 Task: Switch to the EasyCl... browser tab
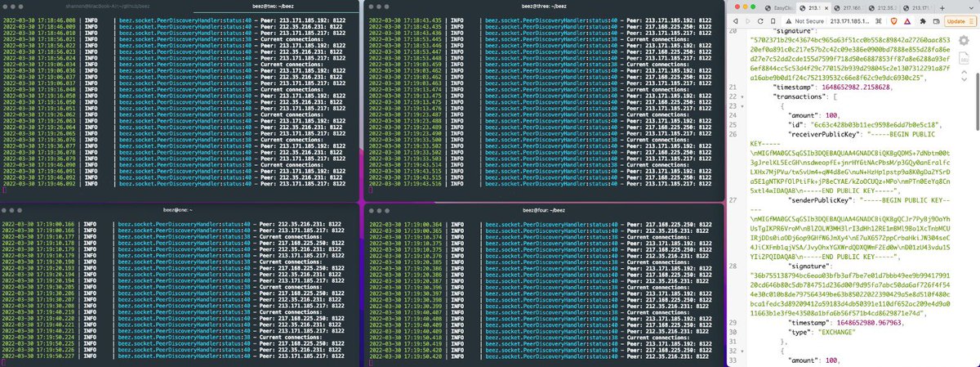[779, 8]
